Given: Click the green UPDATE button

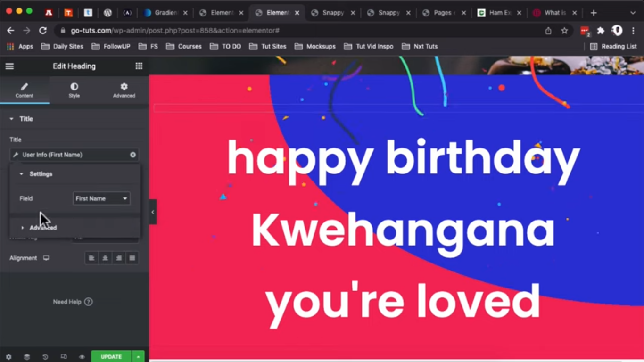Looking at the screenshot, I should (111, 357).
